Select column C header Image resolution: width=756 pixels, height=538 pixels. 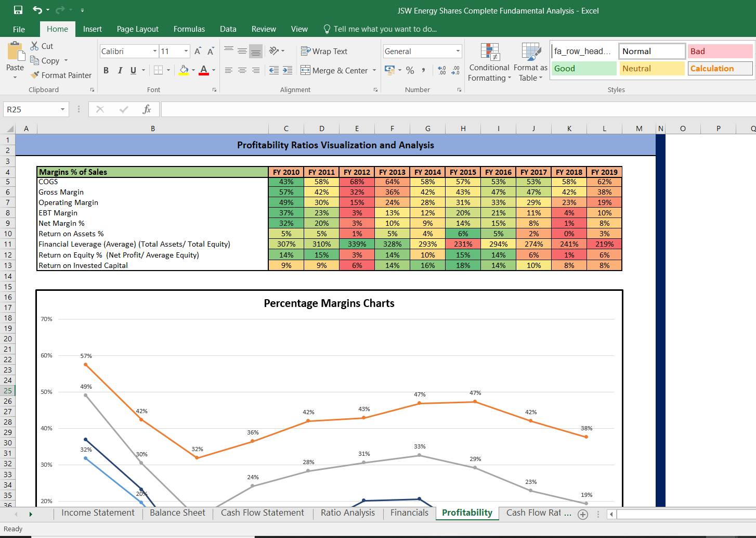coord(286,129)
